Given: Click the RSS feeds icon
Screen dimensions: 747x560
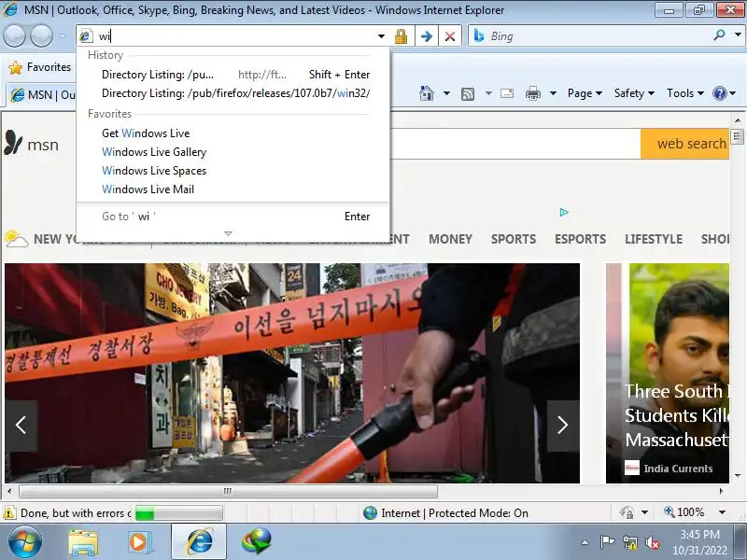Looking at the screenshot, I should (468, 94).
